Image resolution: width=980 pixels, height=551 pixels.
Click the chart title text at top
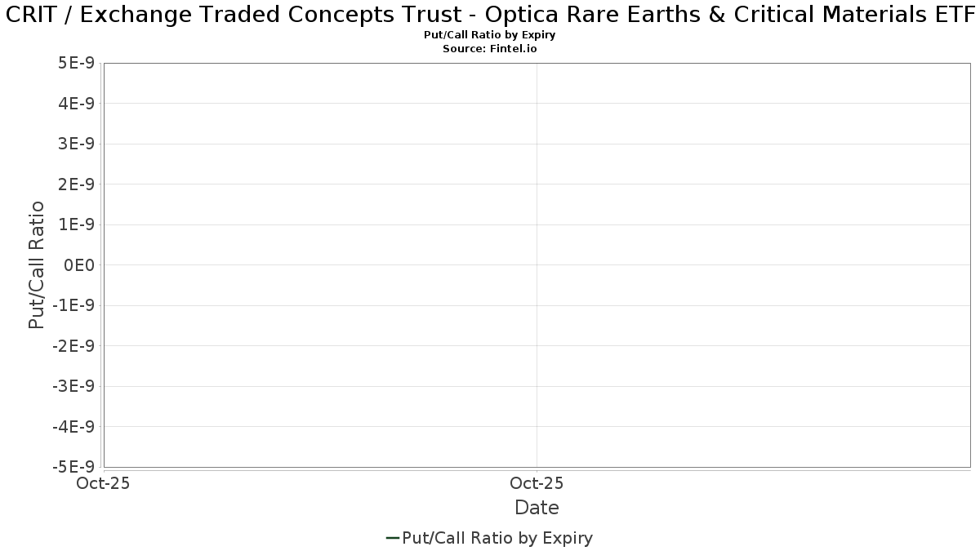click(x=490, y=15)
